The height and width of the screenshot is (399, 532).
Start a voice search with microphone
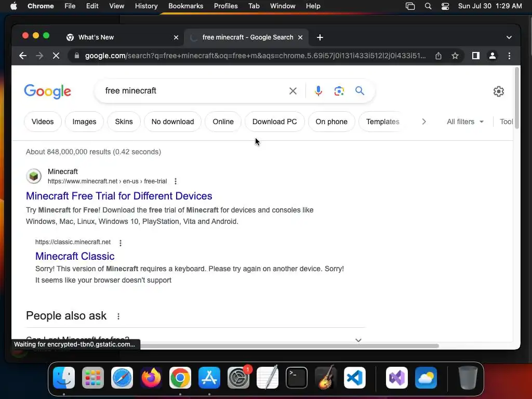(318, 91)
